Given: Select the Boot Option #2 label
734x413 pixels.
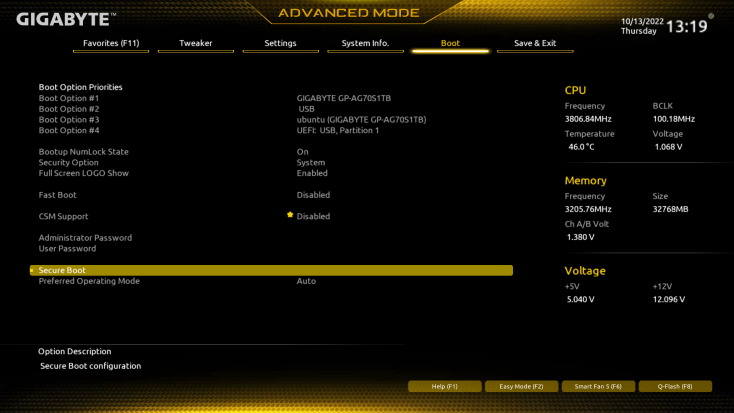Looking at the screenshot, I should tap(69, 109).
